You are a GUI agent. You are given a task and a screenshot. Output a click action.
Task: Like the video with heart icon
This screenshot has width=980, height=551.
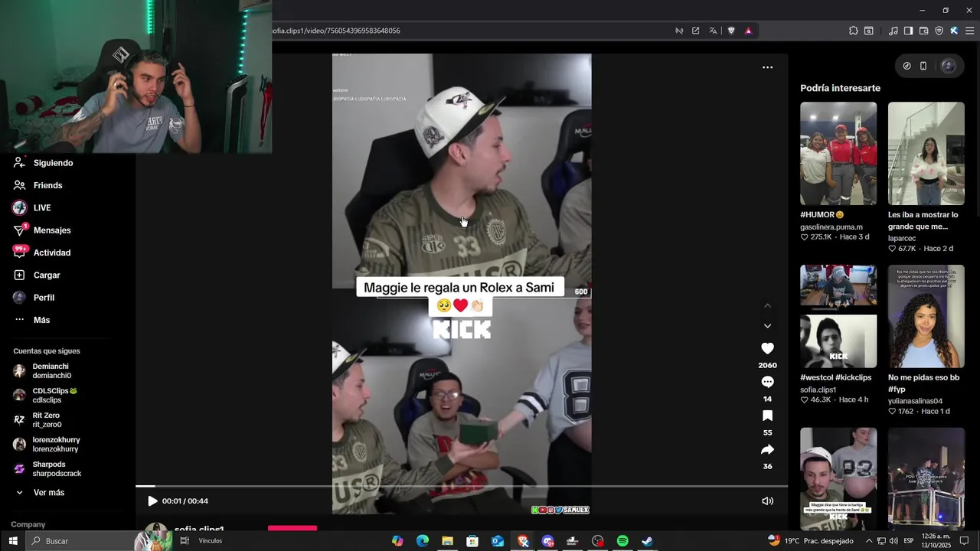[767, 348]
